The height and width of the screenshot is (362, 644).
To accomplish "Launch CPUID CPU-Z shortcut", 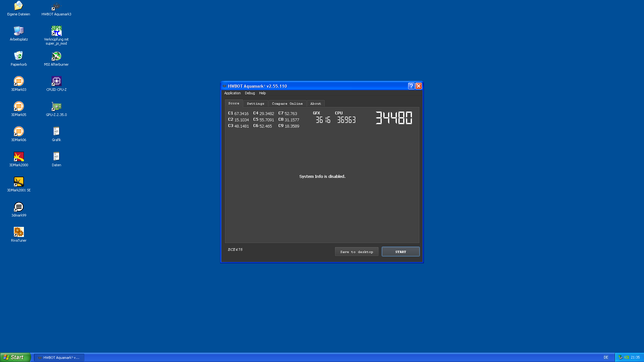I will 56,84.
